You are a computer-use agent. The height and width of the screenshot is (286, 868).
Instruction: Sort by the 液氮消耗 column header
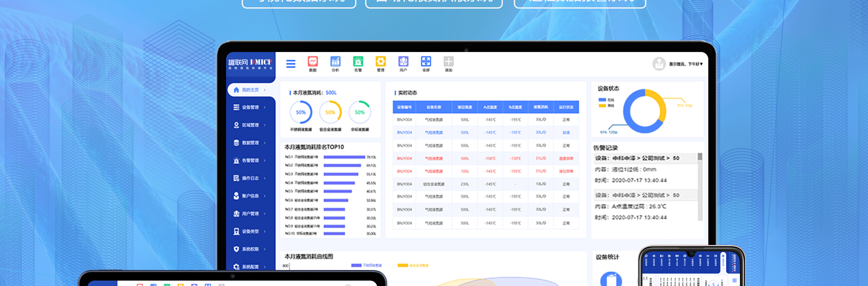click(x=541, y=107)
